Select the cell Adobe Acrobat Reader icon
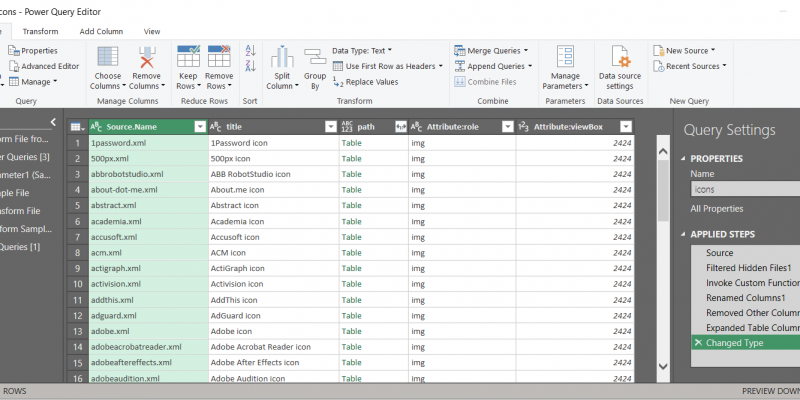Screen dimensions: 800x400 coord(273,347)
